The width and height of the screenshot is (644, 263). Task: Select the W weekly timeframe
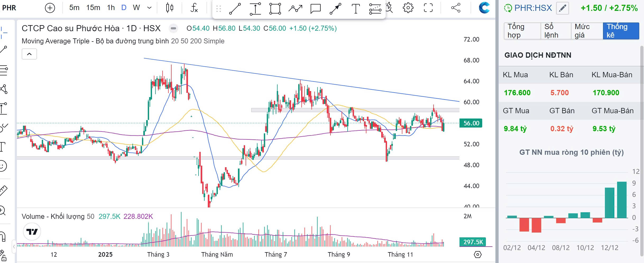coord(136,8)
